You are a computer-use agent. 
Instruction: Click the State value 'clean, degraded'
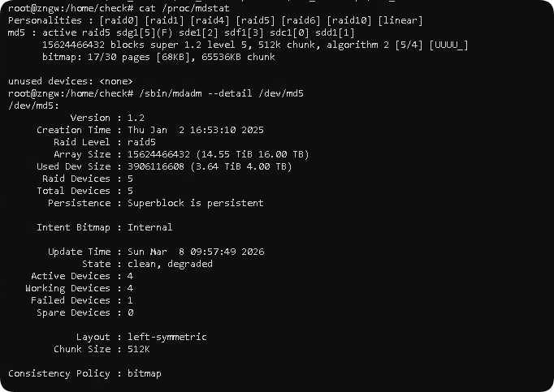pos(170,264)
